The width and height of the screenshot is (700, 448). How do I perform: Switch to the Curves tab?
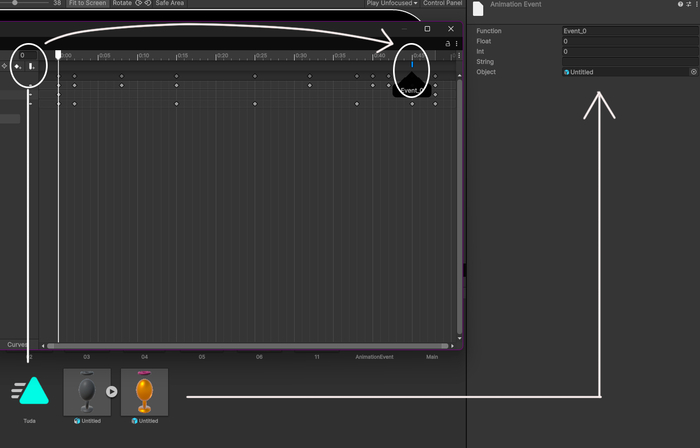point(17,344)
